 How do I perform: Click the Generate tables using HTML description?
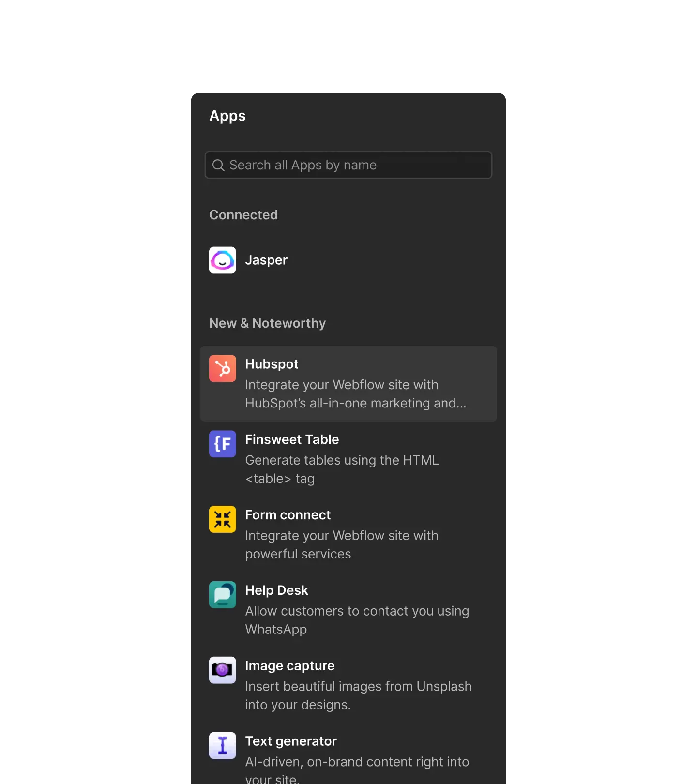(x=342, y=469)
